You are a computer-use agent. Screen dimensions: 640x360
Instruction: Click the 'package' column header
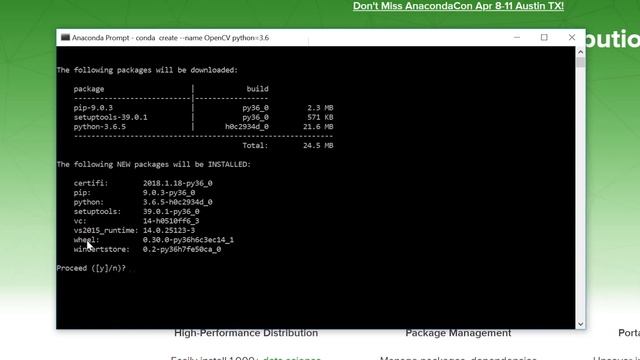point(89,89)
